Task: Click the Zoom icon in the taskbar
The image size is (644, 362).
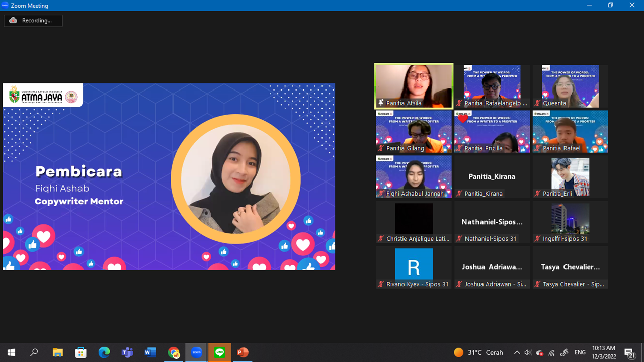Action: tap(196, 352)
